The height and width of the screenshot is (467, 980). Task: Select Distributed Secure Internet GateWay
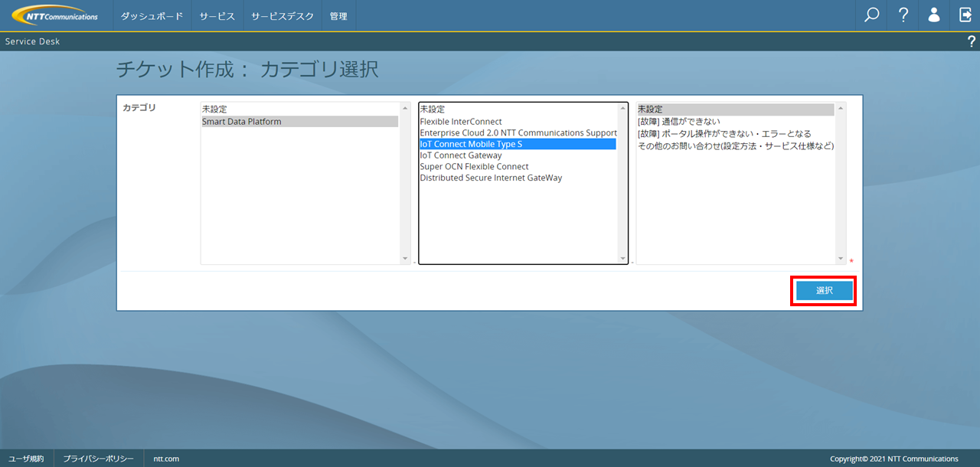click(x=518, y=178)
